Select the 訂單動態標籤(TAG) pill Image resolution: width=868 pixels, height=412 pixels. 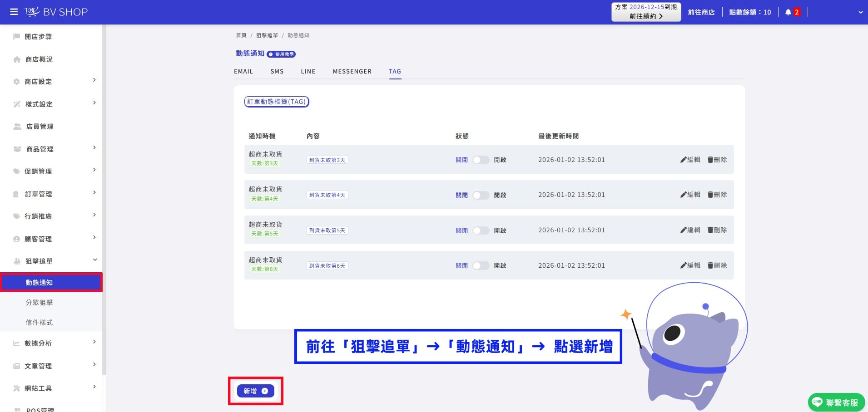pyautogui.click(x=277, y=102)
